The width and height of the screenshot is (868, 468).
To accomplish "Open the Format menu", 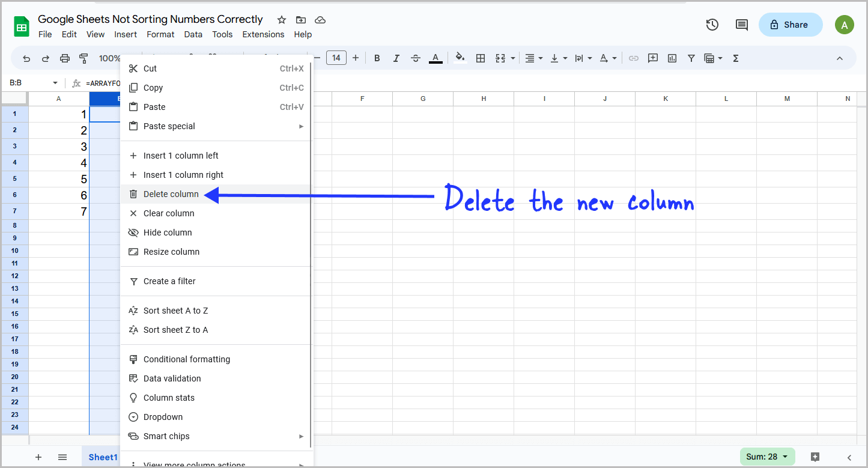I will (x=160, y=34).
